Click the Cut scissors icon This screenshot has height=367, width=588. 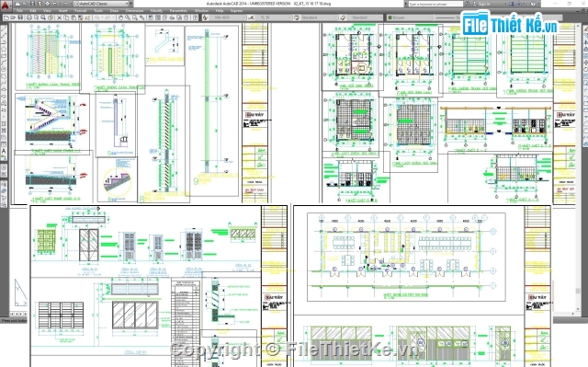[x=59, y=17]
